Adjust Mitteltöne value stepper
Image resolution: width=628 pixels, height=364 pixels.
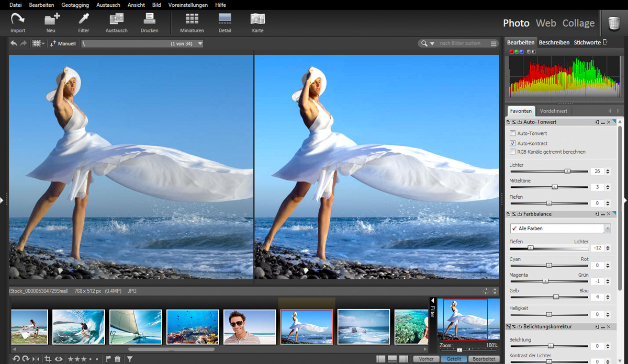click(608, 187)
